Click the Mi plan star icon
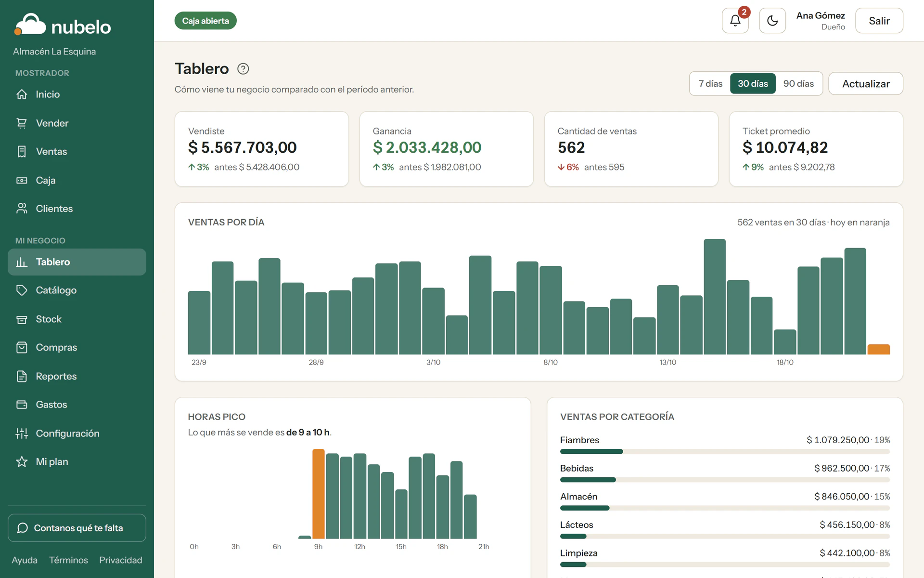The width and height of the screenshot is (924, 578). click(22, 462)
